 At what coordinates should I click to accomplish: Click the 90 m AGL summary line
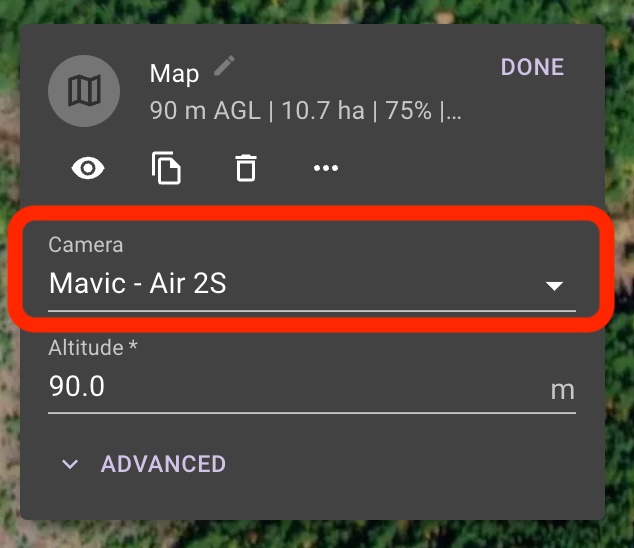305,110
